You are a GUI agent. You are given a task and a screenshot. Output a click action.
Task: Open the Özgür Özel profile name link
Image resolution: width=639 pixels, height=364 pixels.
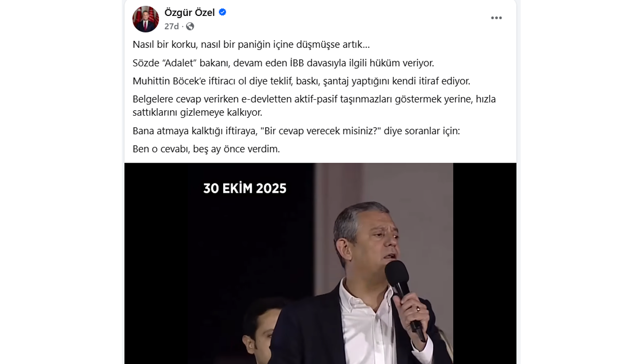coord(190,12)
